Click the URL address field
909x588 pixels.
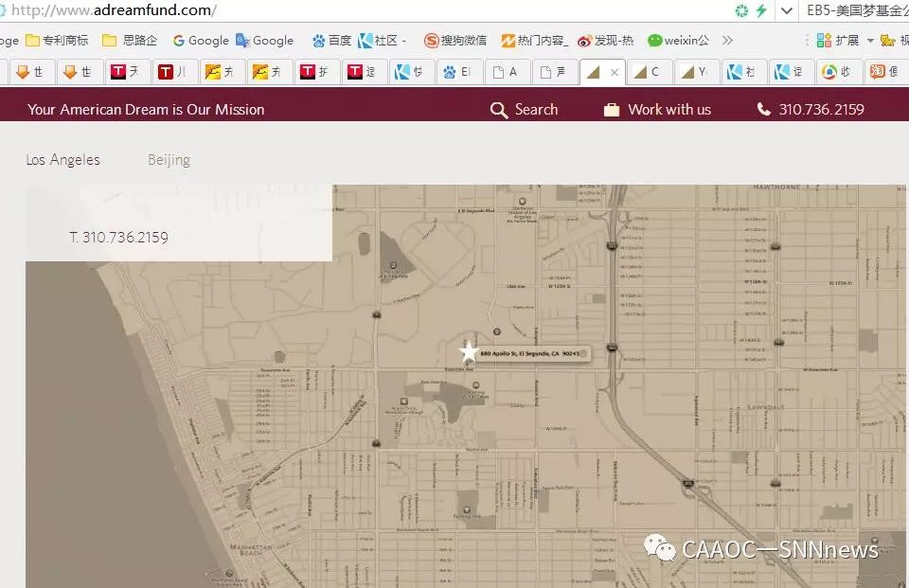[x=379, y=11]
